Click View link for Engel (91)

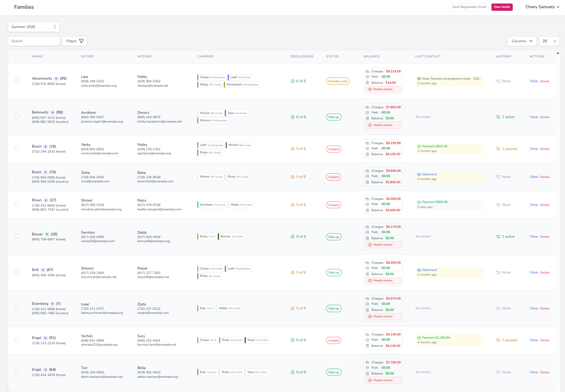coord(533,340)
